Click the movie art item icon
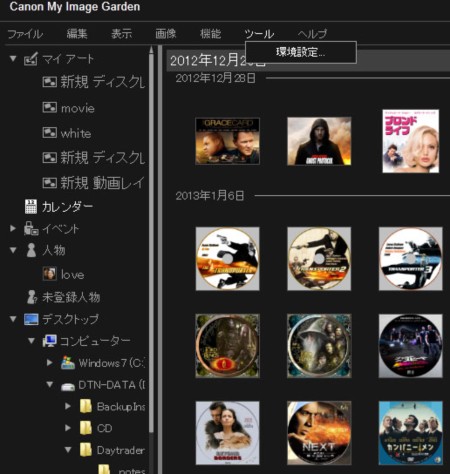 tap(49, 108)
